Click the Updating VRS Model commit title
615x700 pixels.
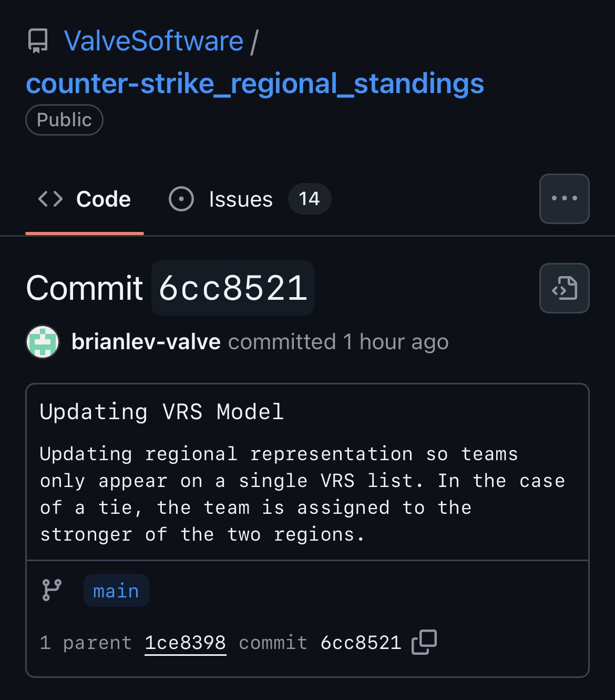click(x=162, y=412)
